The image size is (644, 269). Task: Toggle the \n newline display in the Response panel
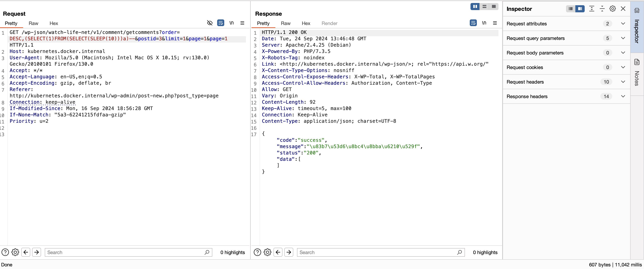(484, 23)
